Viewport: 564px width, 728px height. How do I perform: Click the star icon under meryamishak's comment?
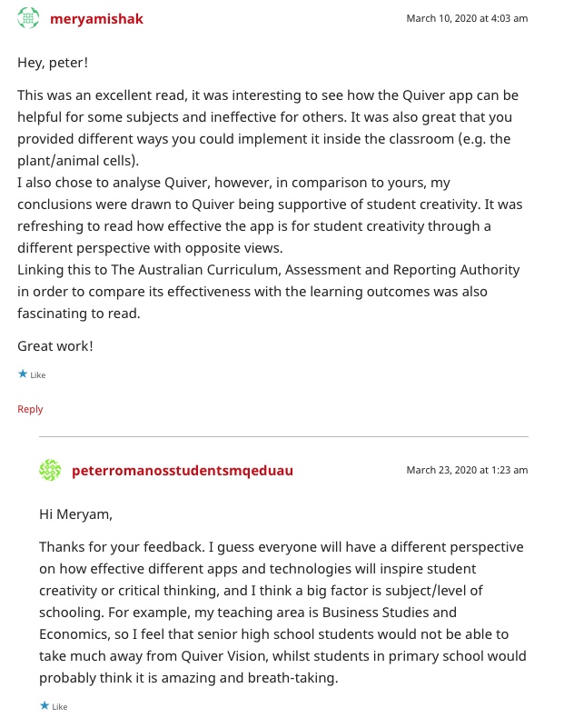click(23, 374)
